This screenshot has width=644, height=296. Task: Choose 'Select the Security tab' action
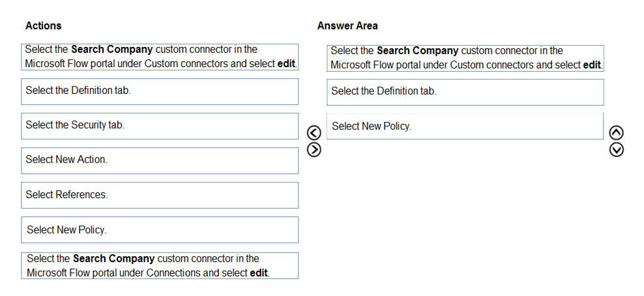[x=160, y=126]
